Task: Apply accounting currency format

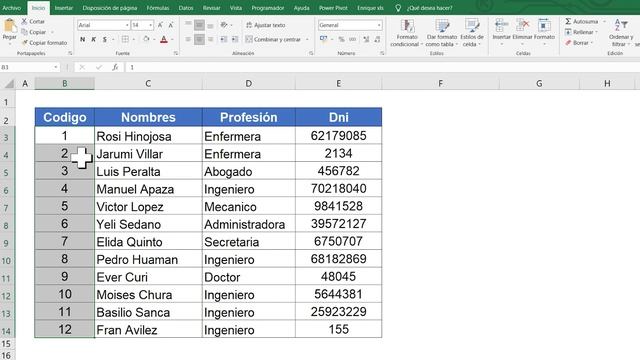Action: coord(324,39)
